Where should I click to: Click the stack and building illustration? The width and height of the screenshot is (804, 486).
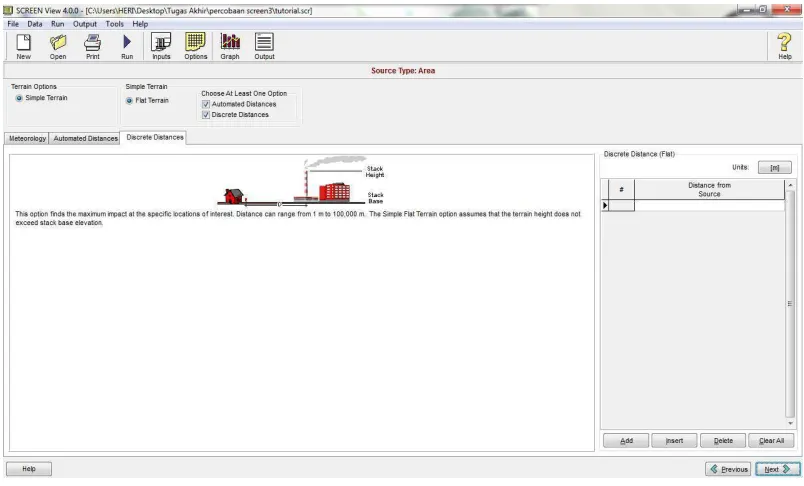[x=302, y=181]
